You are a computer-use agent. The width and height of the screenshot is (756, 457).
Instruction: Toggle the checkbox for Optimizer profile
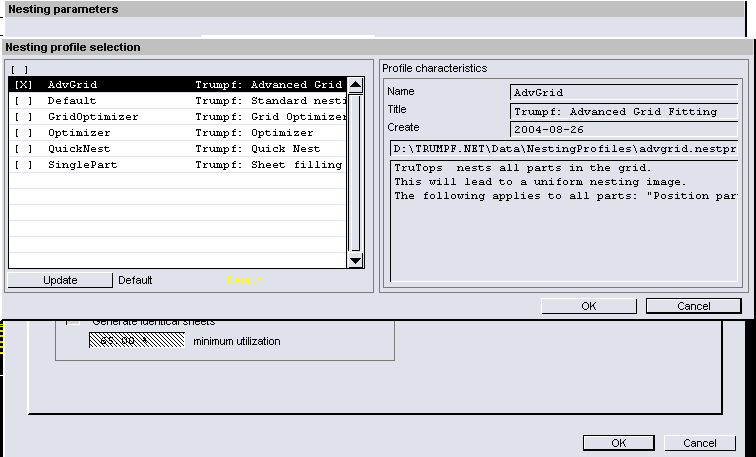[23, 133]
